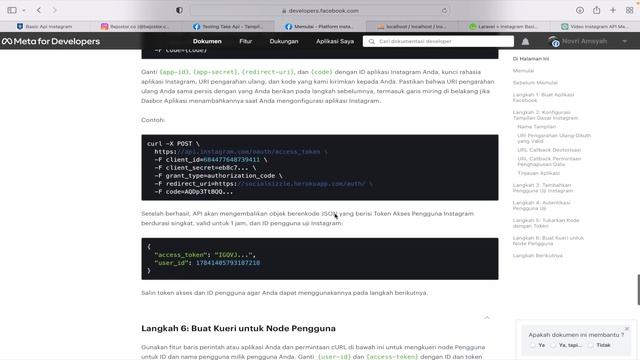Screen dimensions: 640x360
Task: Switch to the Basic Api Instagram tab
Action: [45, 27]
